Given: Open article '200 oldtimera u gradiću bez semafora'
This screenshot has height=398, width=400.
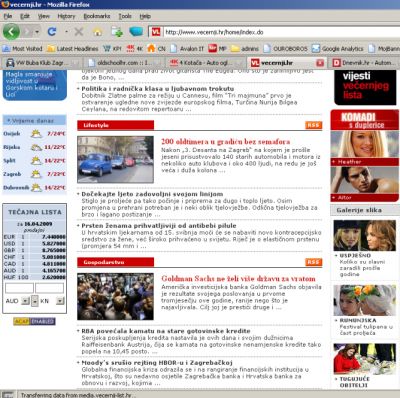Looking at the screenshot, I should click(226, 141).
